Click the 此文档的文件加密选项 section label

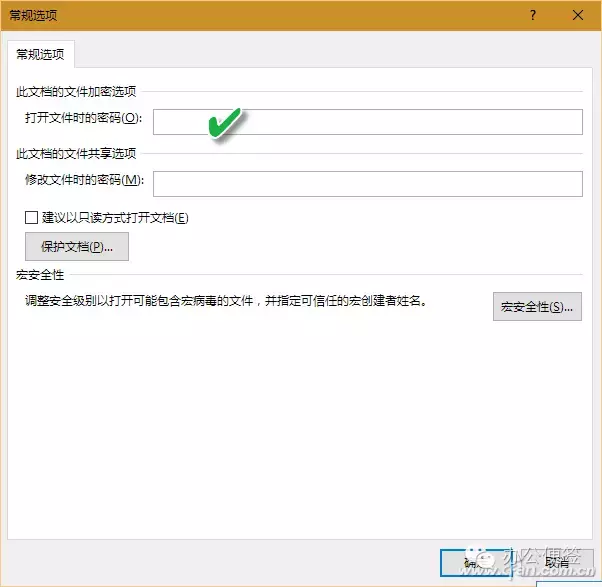(x=76, y=91)
